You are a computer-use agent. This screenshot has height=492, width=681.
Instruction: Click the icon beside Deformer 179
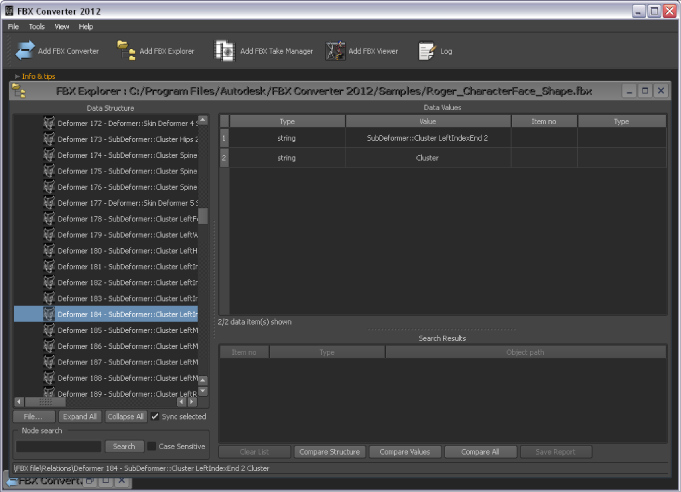[49, 234]
